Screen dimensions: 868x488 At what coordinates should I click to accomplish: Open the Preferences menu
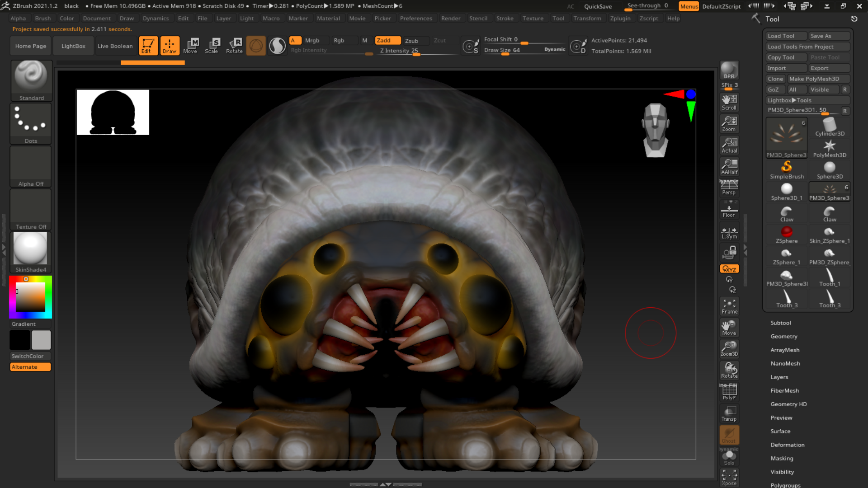[415, 19]
